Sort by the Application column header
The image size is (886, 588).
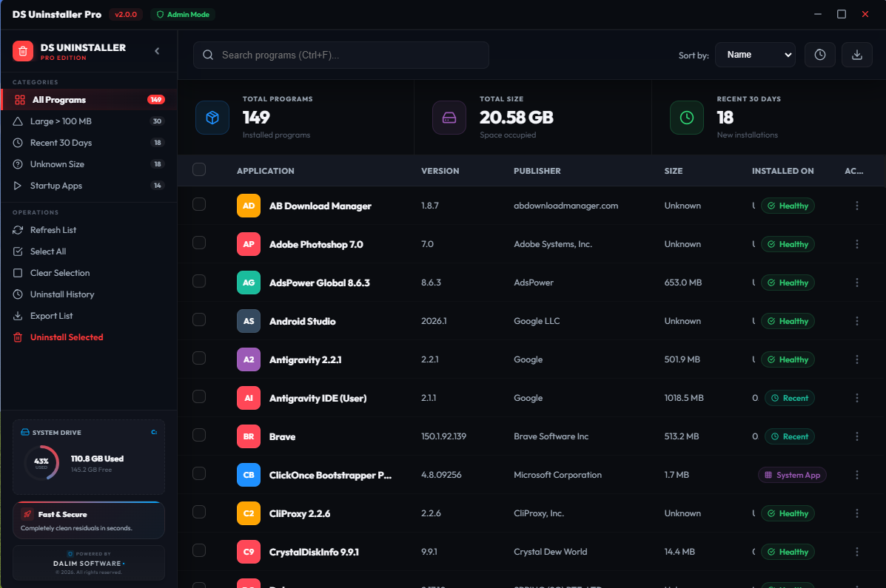click(x=265, y=171)
